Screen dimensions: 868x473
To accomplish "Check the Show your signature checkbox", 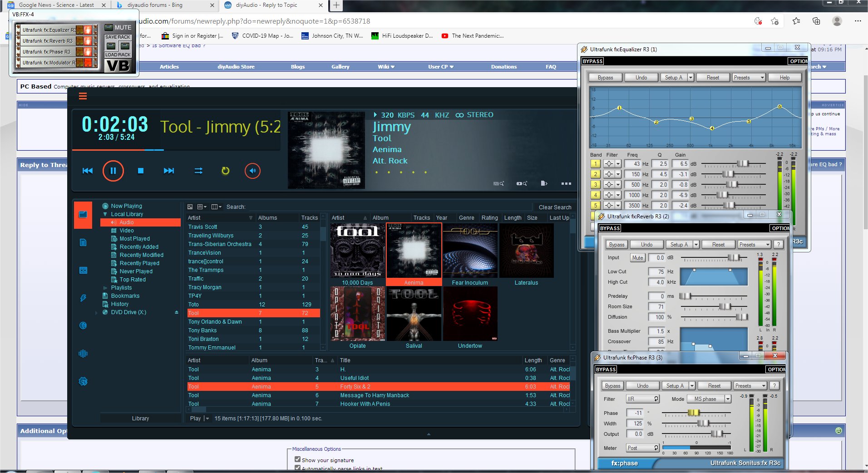I will point(298,459).
